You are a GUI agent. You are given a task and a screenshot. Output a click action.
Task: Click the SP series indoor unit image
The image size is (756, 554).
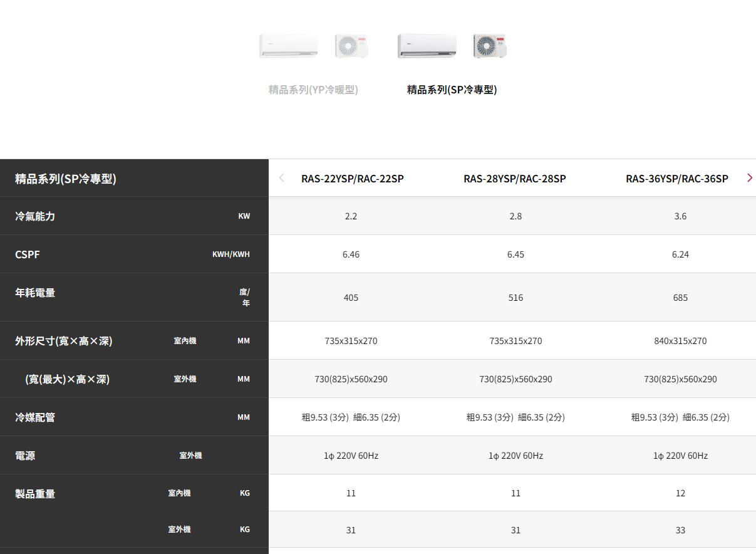click(x=427, y=46)
